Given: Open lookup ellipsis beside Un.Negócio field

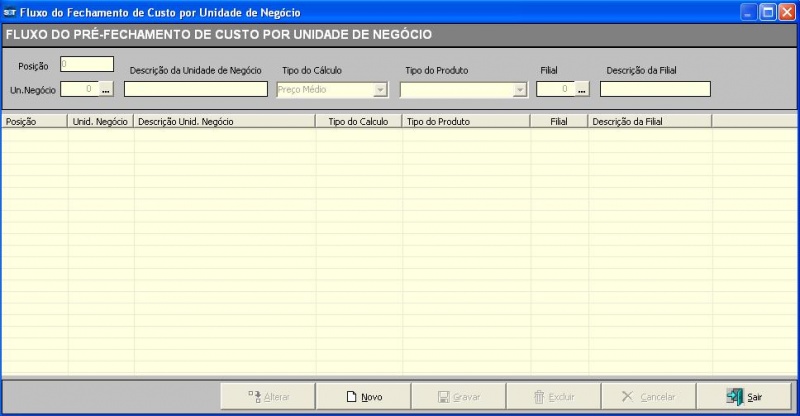Looking at the screenshot, I should (x=105, y=89).
